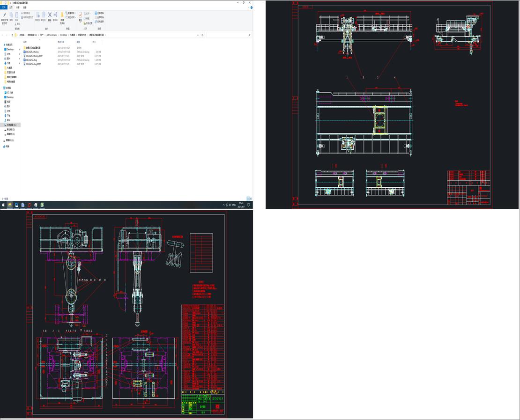This screenshot has width=520, height=420.
Task: Click Select none in ribbon
Action: pos(99,17)
